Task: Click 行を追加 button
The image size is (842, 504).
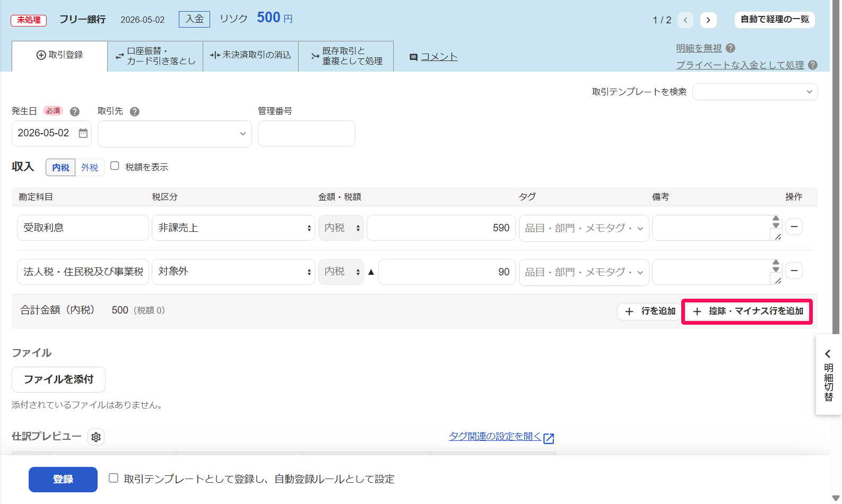Action: [650, 311]
